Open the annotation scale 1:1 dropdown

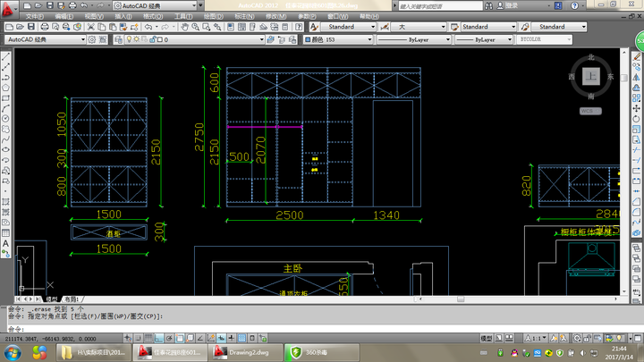pos(536,338)
